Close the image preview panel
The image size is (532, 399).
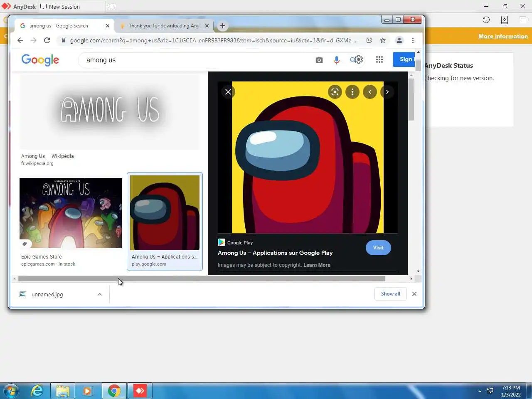coord(228,92)
